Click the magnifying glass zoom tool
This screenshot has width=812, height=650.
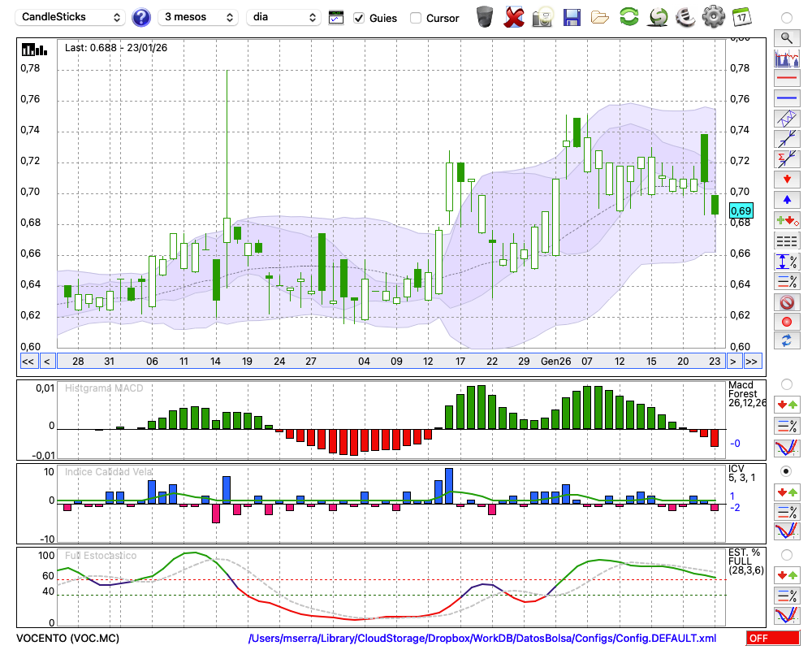pos(786,37)
